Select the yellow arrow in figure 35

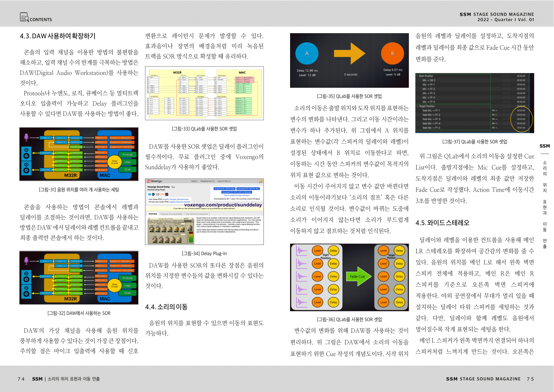point(349,53)
